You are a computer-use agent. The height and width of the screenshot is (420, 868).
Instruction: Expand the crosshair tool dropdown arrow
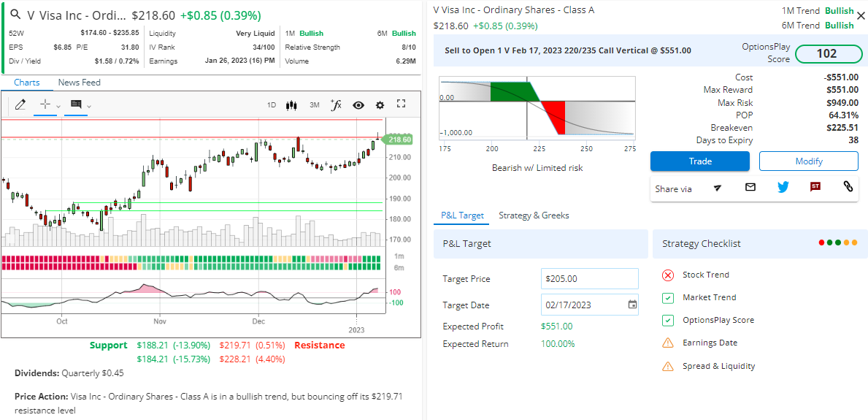pos(58,106)
